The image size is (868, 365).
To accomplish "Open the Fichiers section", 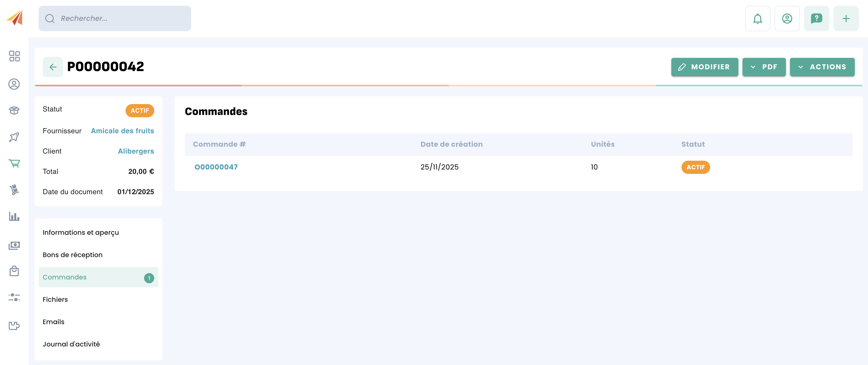I will 55,299.
